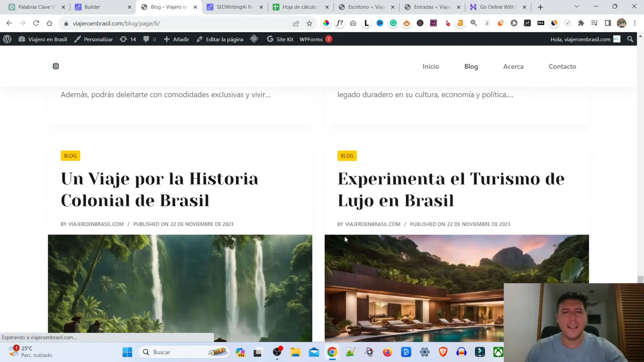Click the BLOG tag above Historia Colonial post
This screenshot has height=362, width=644.
click(x=70, y=156)
